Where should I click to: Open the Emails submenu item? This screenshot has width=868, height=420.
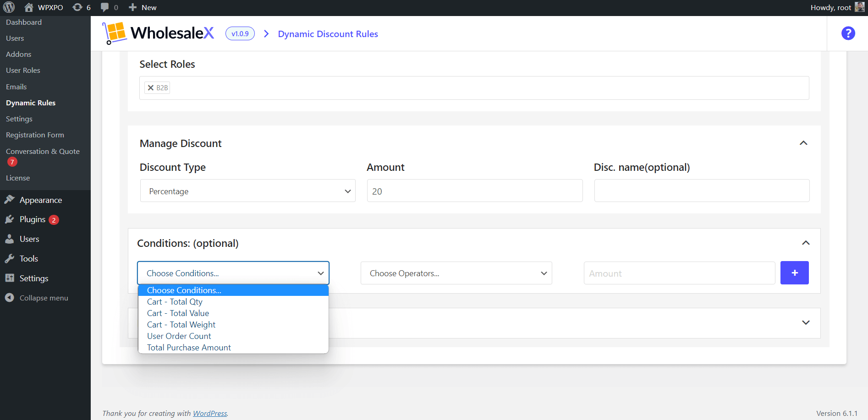pos(16,87)
